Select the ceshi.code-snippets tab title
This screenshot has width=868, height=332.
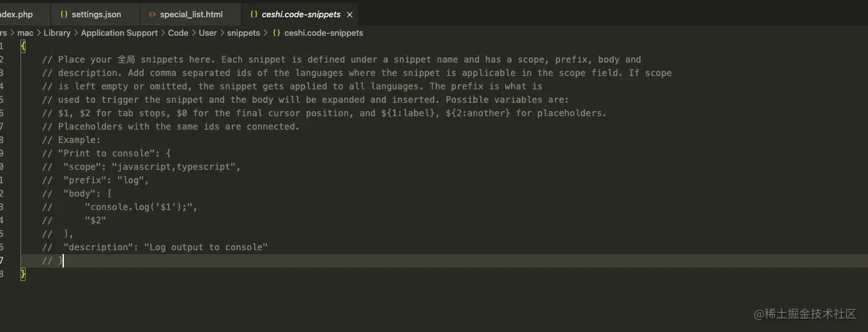[301, 14]
